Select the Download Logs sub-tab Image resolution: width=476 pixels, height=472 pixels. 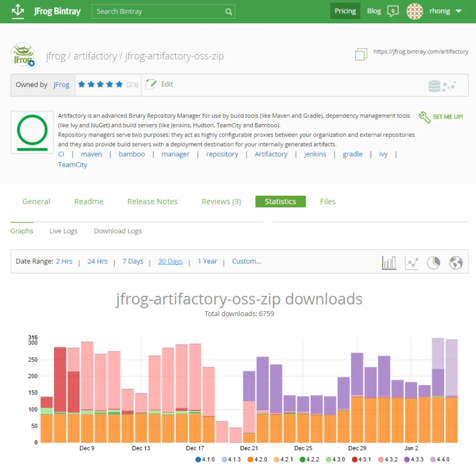118,231
